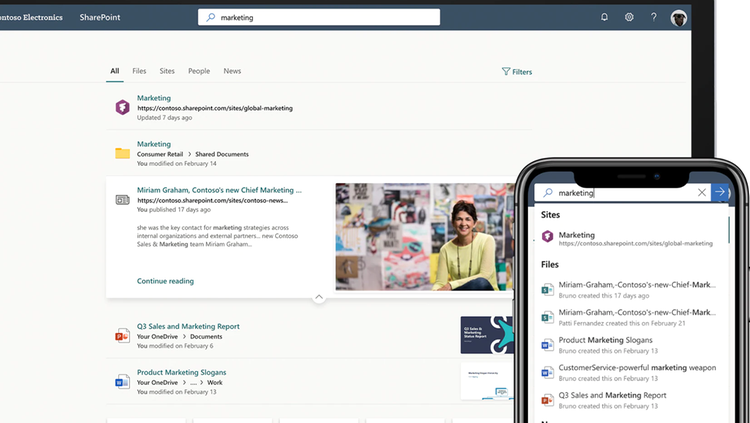Click Work breadcrumb under Product Marketing Slogans
The height and width of the screenshot is (423, 750).
coord(214,382)
